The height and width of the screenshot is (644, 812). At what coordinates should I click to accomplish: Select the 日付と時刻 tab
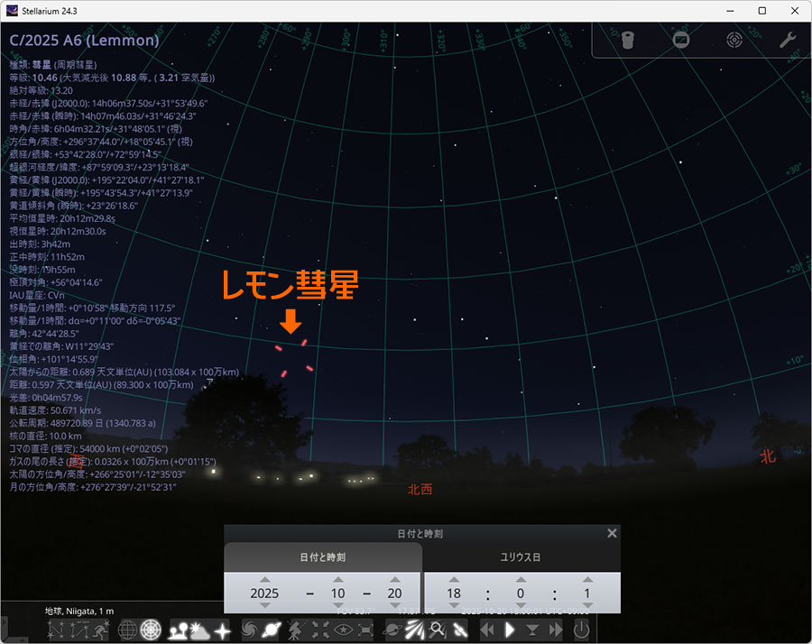tap(322, 557)
